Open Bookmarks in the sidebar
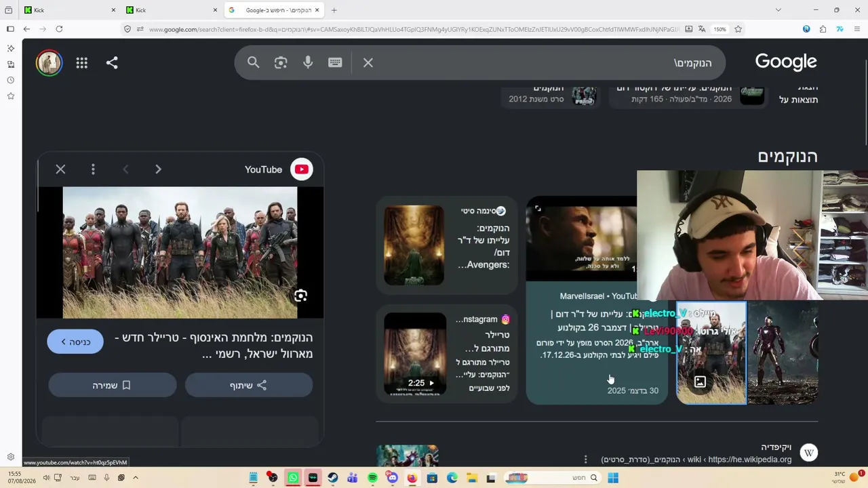Viewport: 868px width, 488px height. (x=10, y=96)
